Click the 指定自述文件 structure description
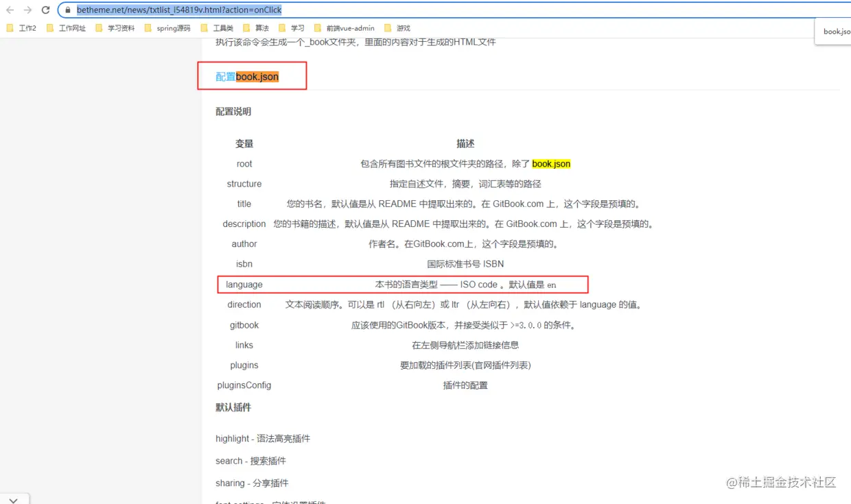Image resolution: width=851 pixels, height=504 pixels. 465,184
